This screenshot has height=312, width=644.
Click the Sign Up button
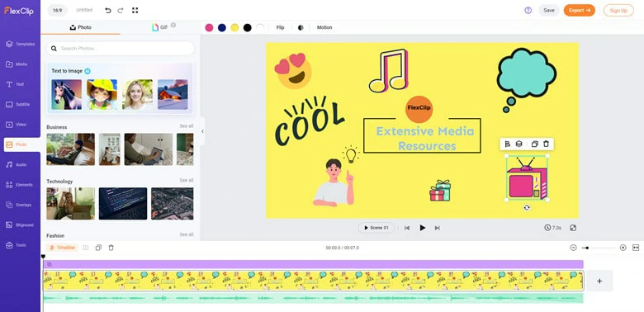coord(618,10)
